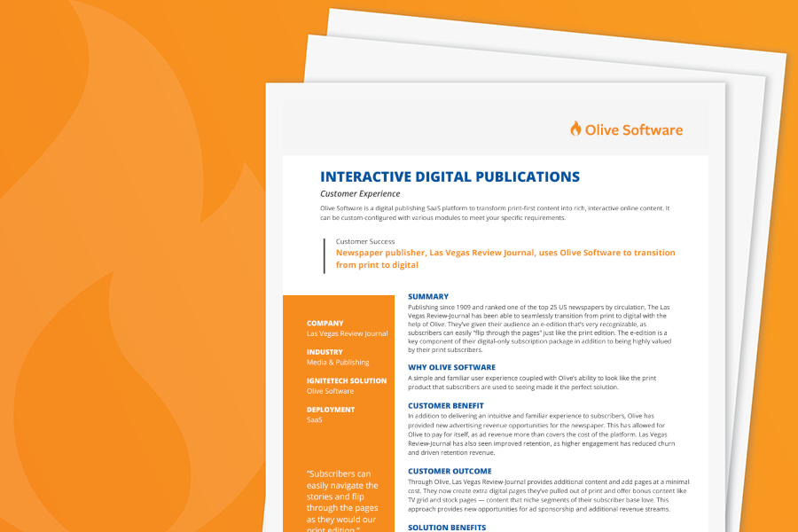Click the Olive Software sidebar value
The image size is (798, 532).
[330, 391]
